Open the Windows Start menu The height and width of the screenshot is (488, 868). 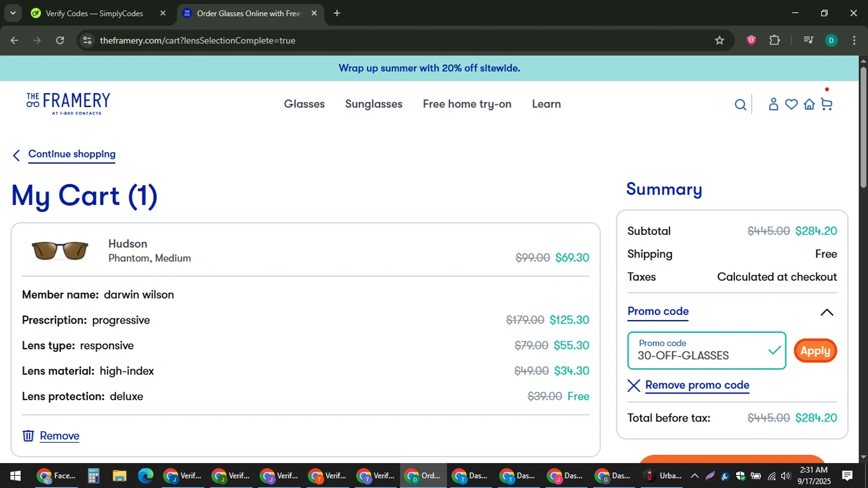pyautogui.click(x=16, y=476)
